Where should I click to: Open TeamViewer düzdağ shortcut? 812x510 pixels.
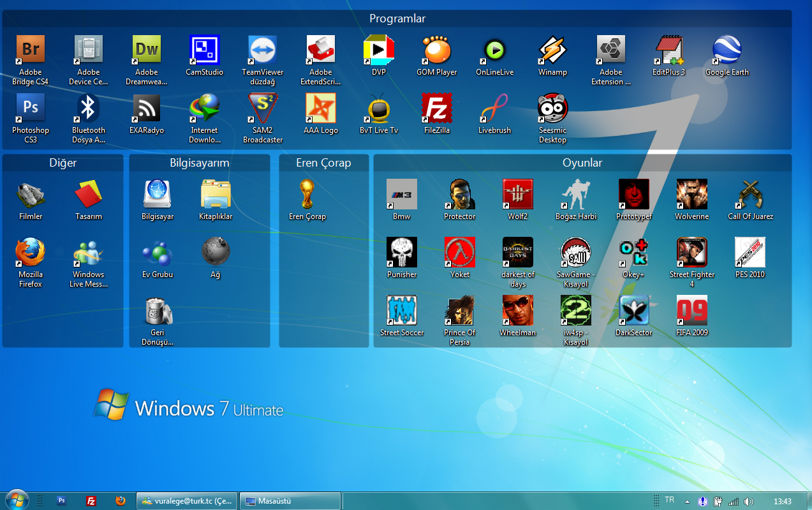point(263,50)
